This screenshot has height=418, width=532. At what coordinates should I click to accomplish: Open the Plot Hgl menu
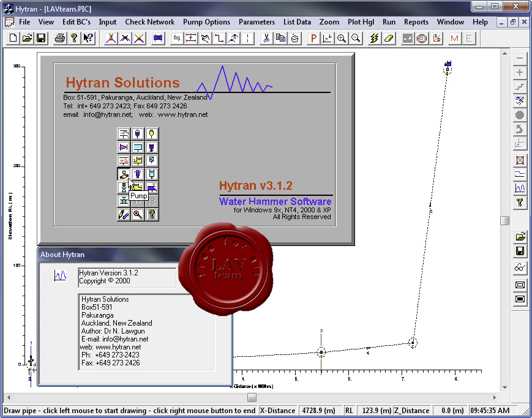coord(361,22)
